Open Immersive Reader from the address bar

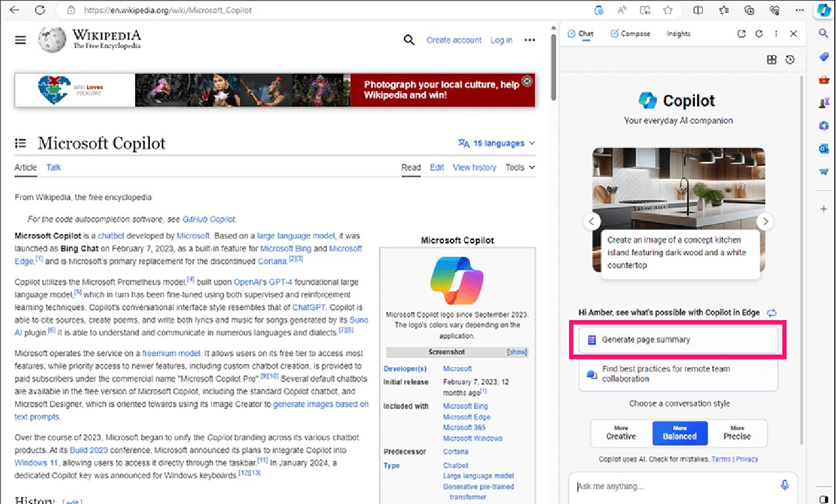pos(645,10)
